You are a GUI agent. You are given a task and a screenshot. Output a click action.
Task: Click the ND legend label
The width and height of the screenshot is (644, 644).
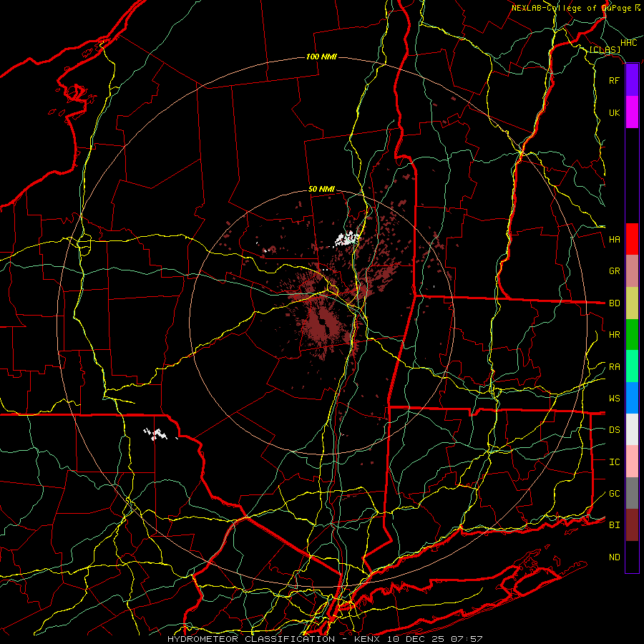coord(614,557)
